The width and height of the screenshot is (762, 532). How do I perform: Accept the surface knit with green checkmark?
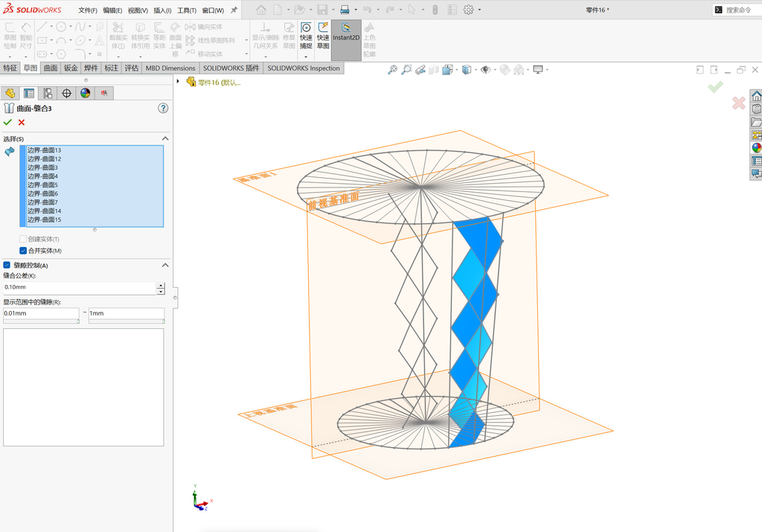tap(7, 123)
